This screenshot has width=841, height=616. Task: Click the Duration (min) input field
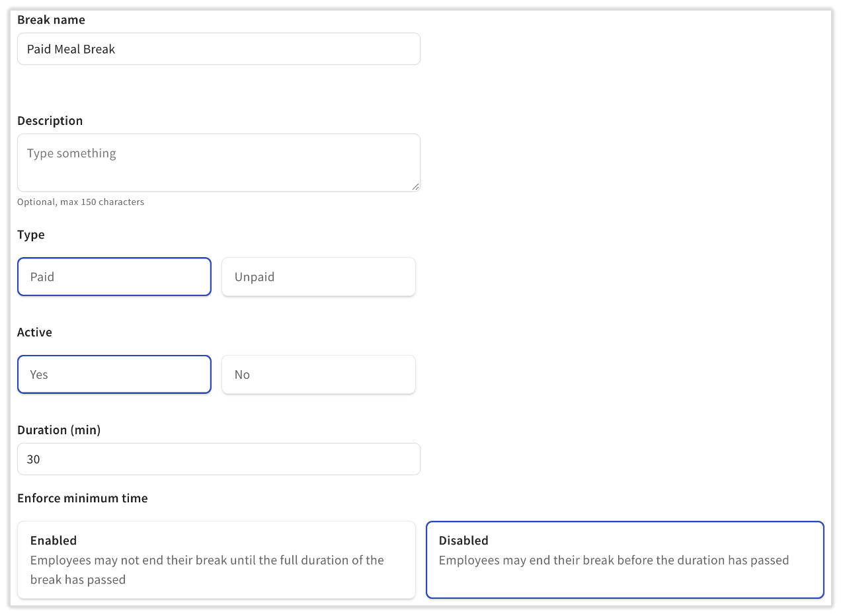(x=218, y=459)
